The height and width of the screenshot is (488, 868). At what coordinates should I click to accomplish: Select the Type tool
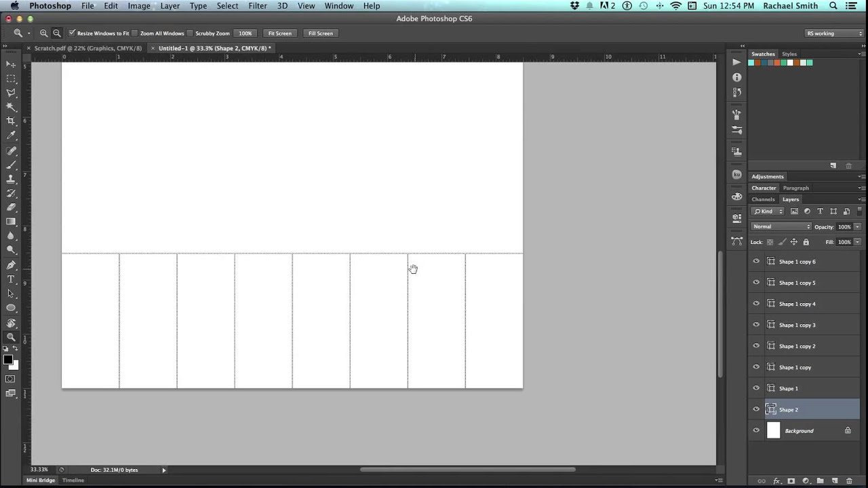pos(11,279)
